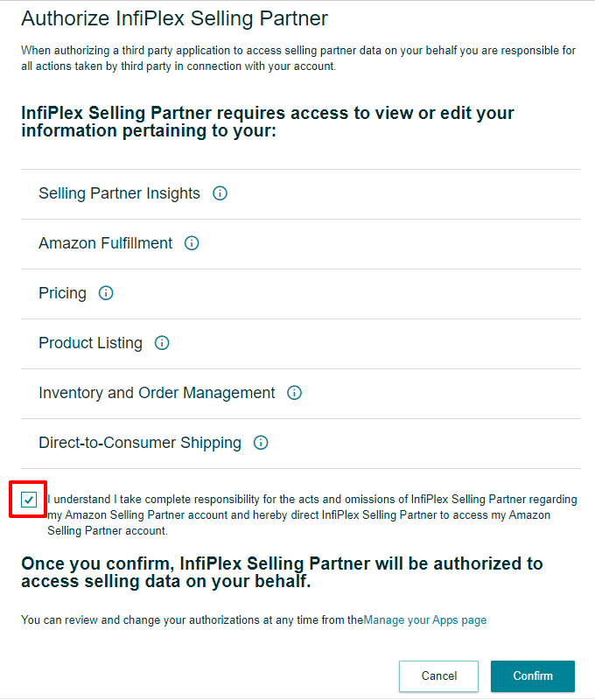Screen dimensions: 595x700
Task: Cancel the authorization request
Action: point(438,675)
